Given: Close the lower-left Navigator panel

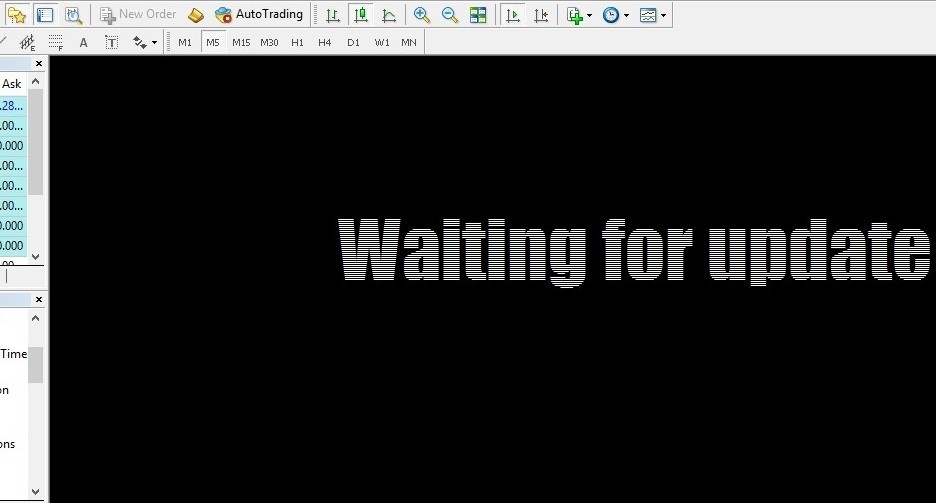Looking at the screenshot, I should pyautogui.click(x=39, y=300).
